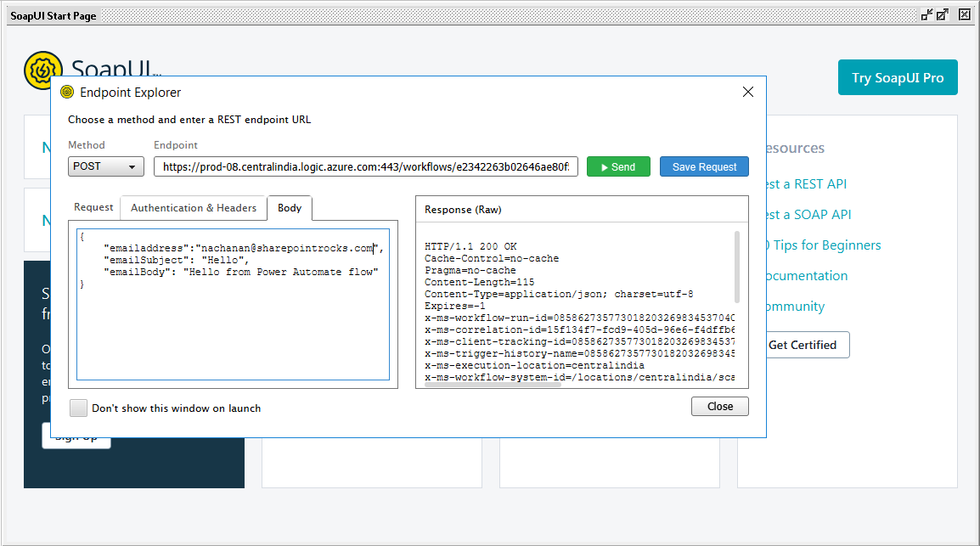This screenshot has height=546, width=980.
Task: Click the SoapUI Start Page title tab
Action: tap(54, 15)
